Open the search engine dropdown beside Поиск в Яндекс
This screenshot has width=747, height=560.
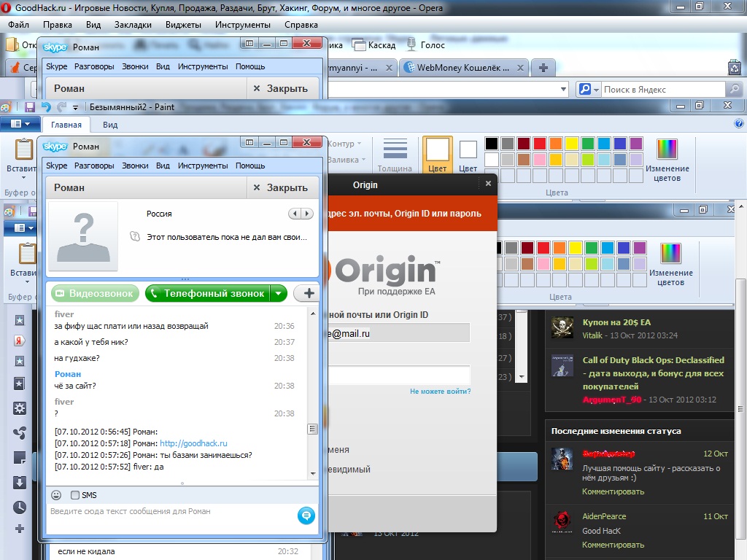596,90
